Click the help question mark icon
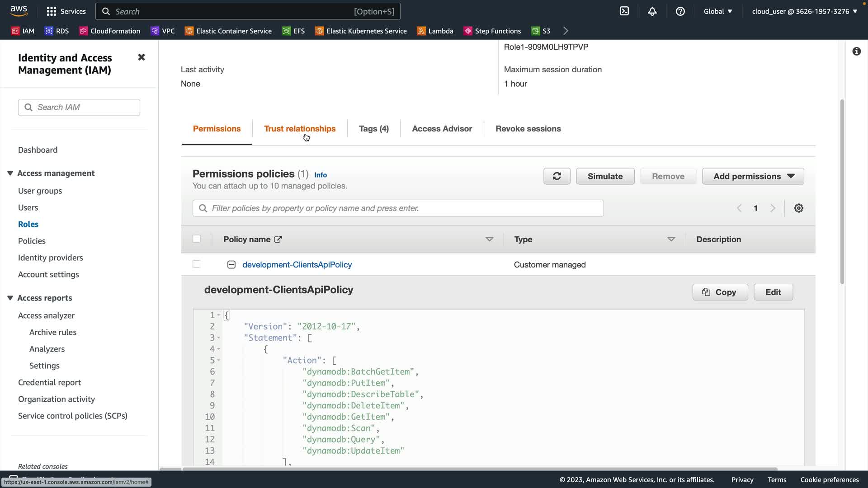 pos(680,11)
